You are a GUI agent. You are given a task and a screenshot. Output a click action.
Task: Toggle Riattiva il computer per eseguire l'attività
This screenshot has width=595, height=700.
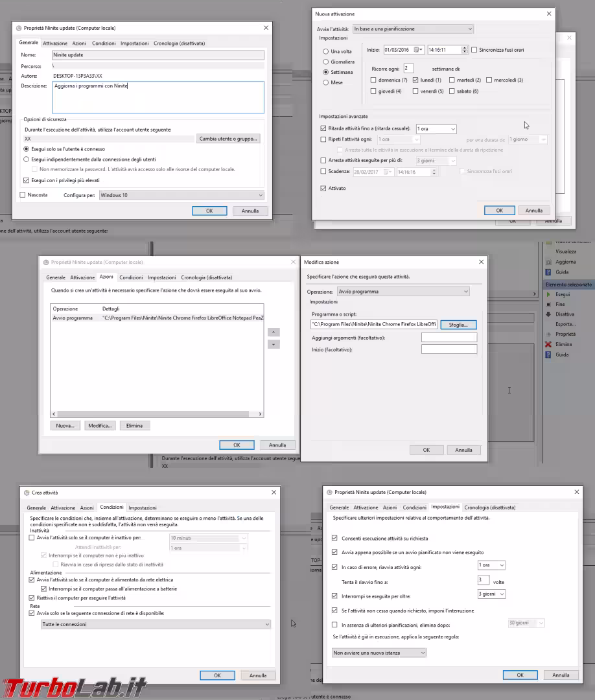tap(32, 598)
